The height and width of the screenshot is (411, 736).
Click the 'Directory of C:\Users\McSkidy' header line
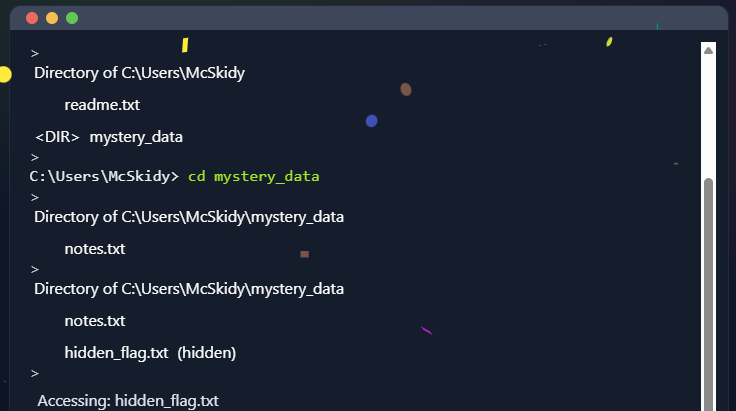[140, 73]
